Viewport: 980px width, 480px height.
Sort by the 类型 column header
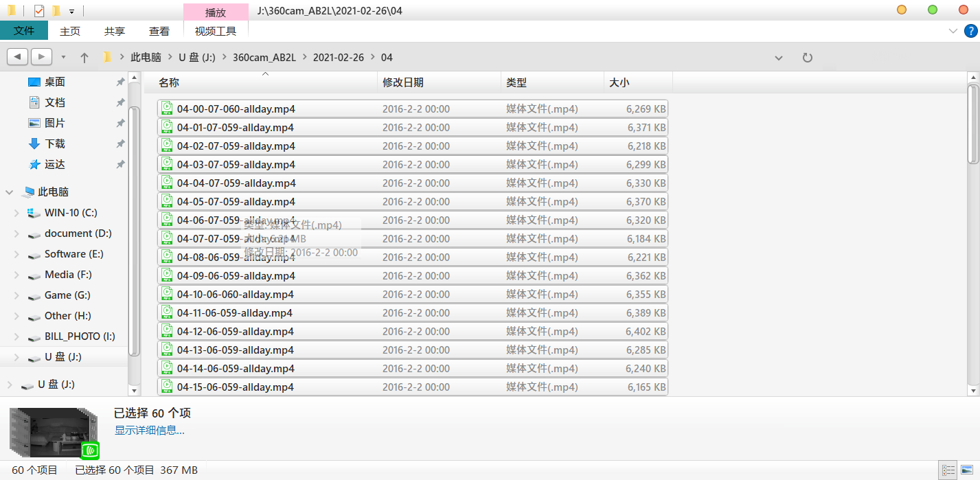tap(553, 82)
